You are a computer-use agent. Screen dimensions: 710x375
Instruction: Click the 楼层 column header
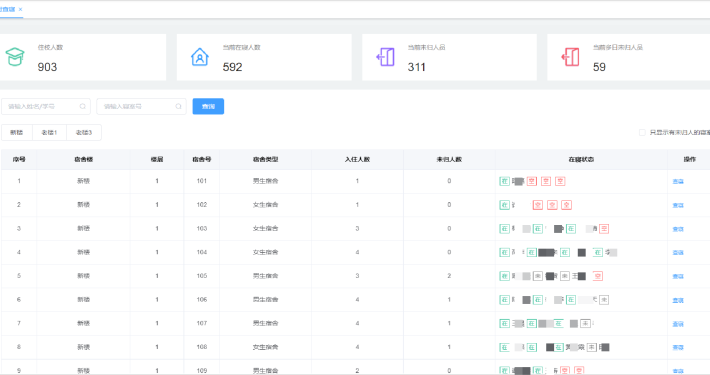pos(157,159)
